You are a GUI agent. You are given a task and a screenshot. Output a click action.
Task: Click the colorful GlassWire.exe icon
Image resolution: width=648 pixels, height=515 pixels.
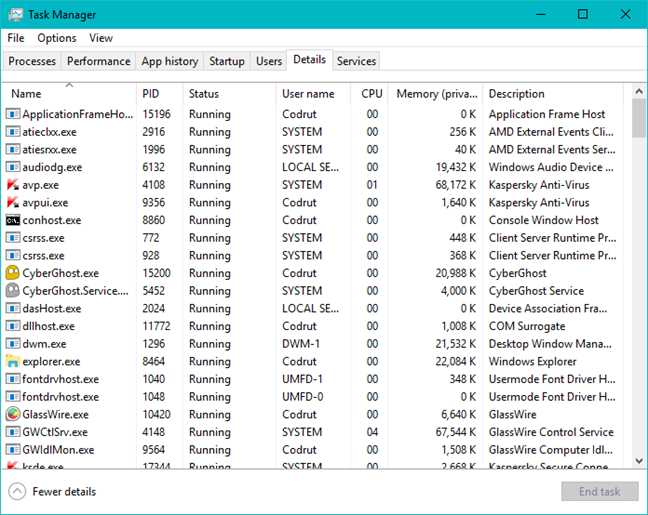click(13, 414)
